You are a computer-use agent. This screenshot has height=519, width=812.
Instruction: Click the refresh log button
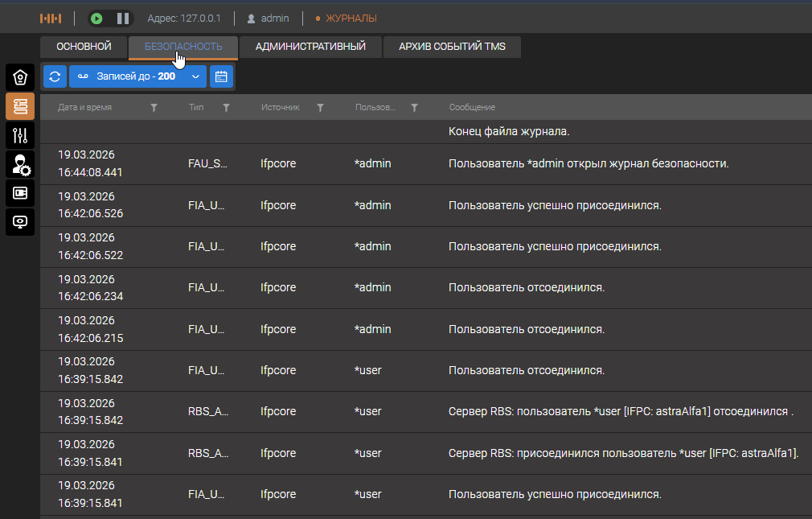tap(55, 76)
